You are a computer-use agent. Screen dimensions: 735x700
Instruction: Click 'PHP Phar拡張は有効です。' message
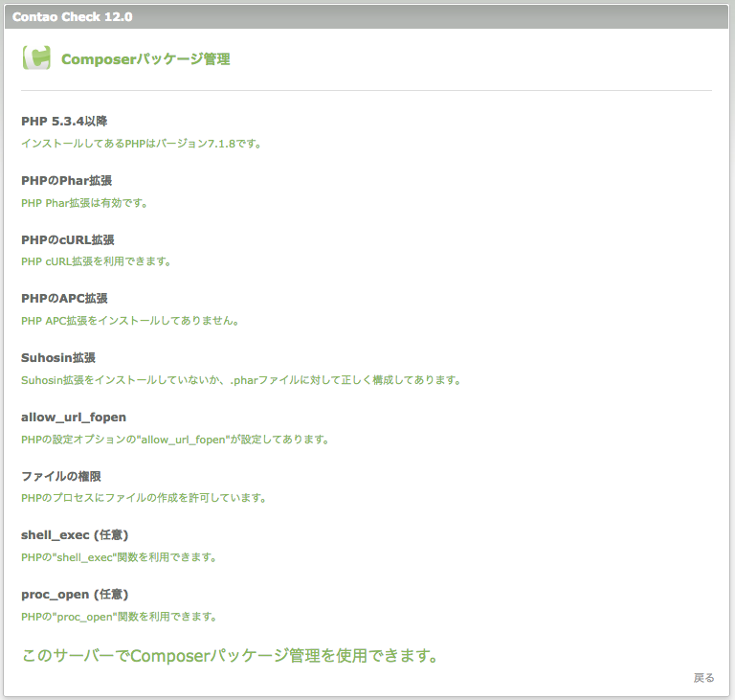click(84, 203)
